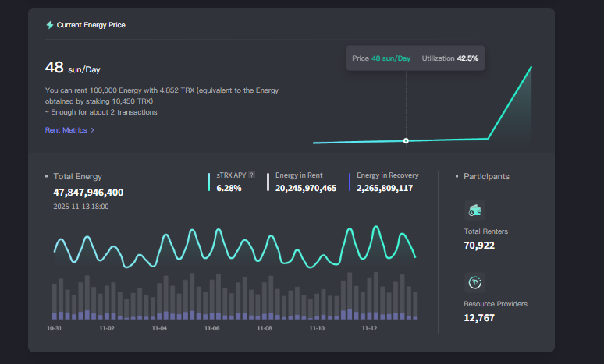
Task: Click the Total Energy value 47,847,946,400
Action: 88,192
